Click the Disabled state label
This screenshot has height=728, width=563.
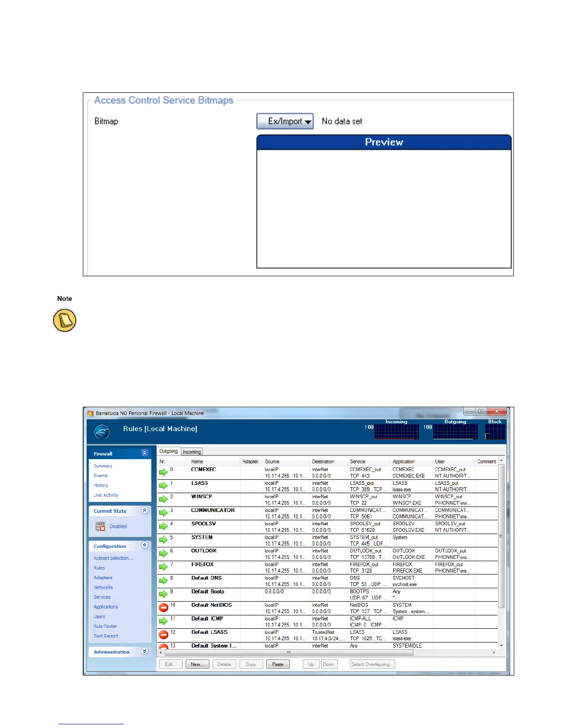tap(118, 526)
